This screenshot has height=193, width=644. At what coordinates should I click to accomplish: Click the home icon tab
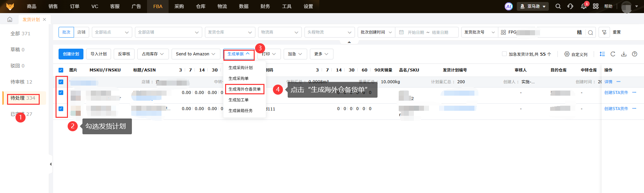(x=10, y=19)
